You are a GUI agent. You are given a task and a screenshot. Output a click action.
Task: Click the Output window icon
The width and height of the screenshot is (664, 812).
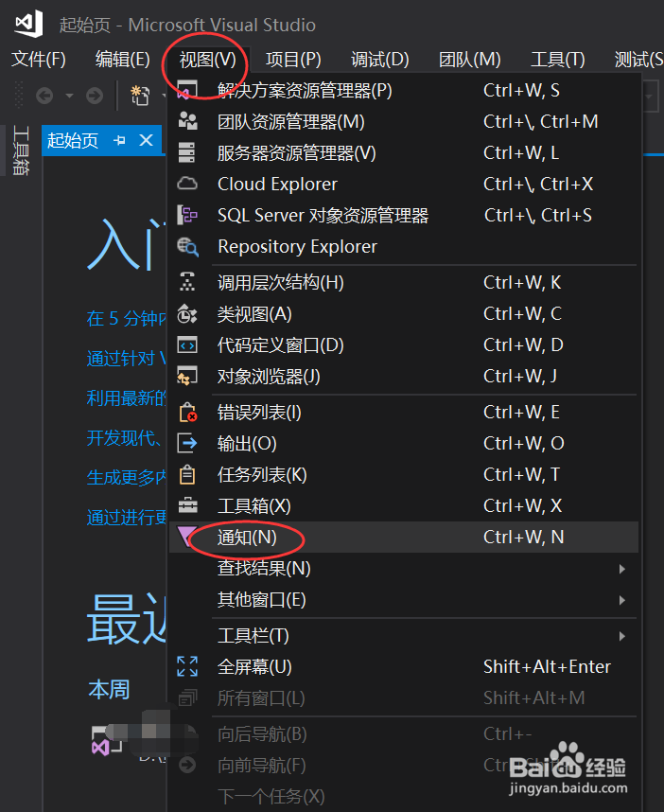[187, 443]
